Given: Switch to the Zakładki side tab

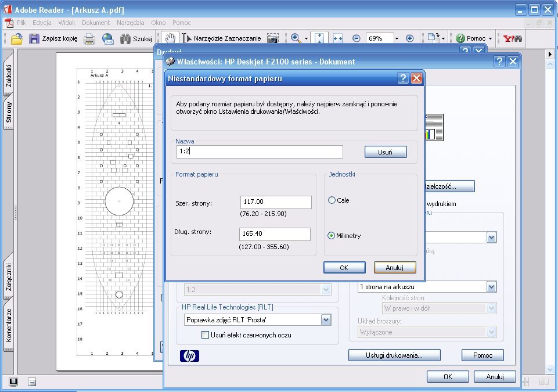Looking at the screenshot, I should point(9,76).
